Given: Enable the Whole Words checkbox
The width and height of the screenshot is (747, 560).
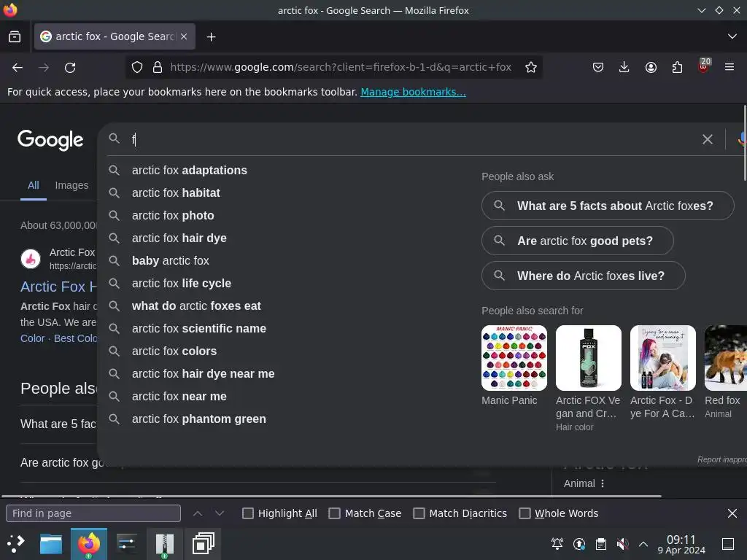Looking at the screenshot, I should (x=525, y=513).
